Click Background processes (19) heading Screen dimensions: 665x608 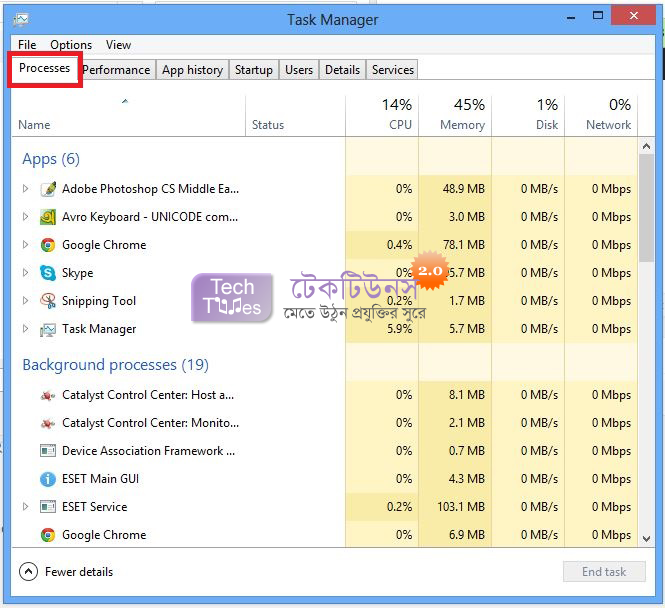click(x=116, y=365)
